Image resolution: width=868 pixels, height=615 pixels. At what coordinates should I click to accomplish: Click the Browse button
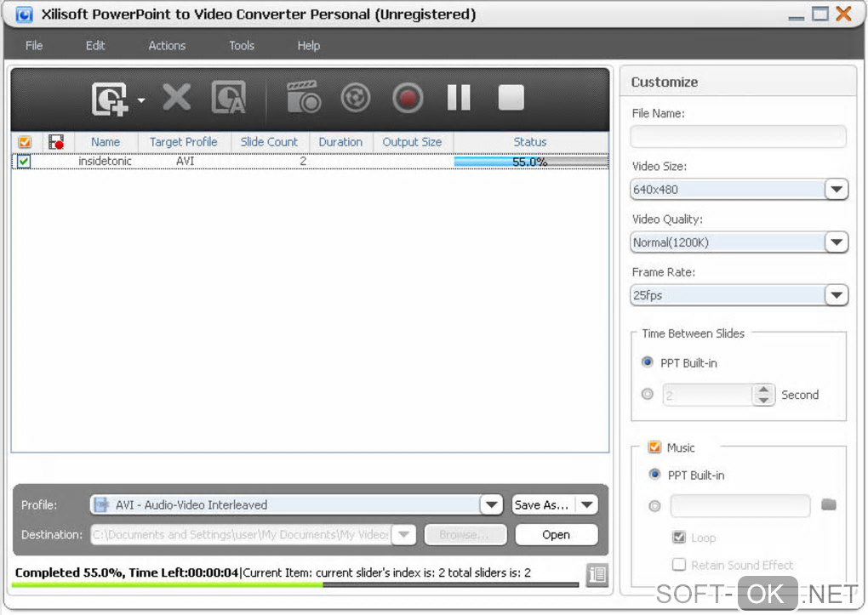[x=465, y=535]
